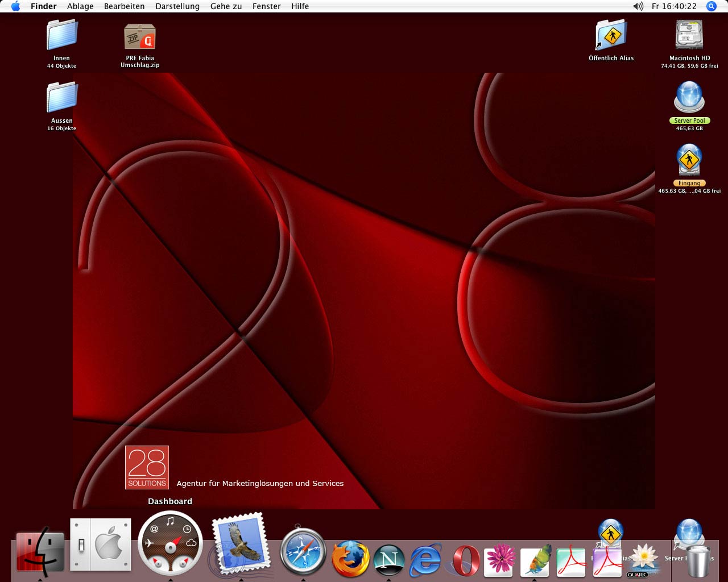The height and width of the screenshot is (582, 728).
Task: Open the Ablage menu
Action: coord(80,6)
